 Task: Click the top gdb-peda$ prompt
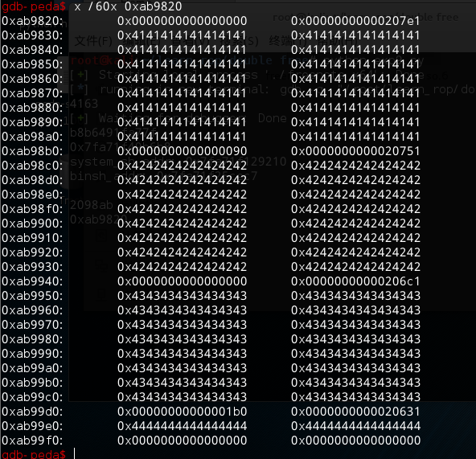[x=34, y=6]
